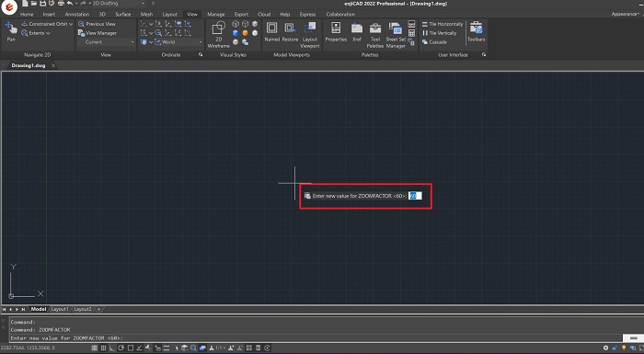Click the Print icon in quick access toolbar

[x=61, y=4]
